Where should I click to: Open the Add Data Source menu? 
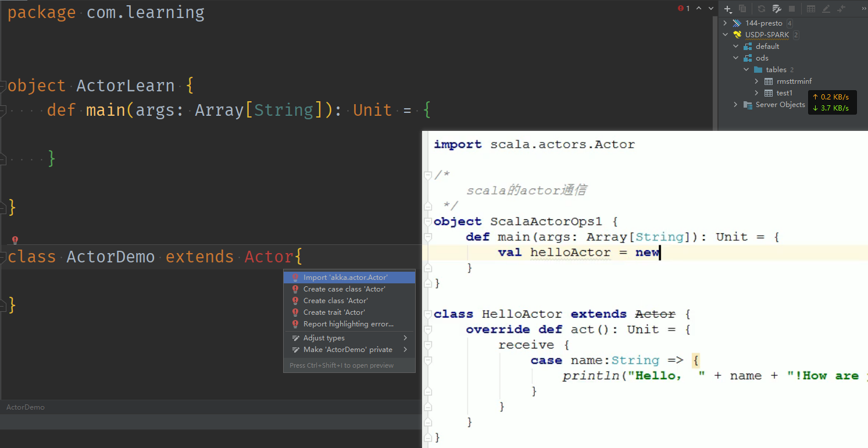click(727, 9)
